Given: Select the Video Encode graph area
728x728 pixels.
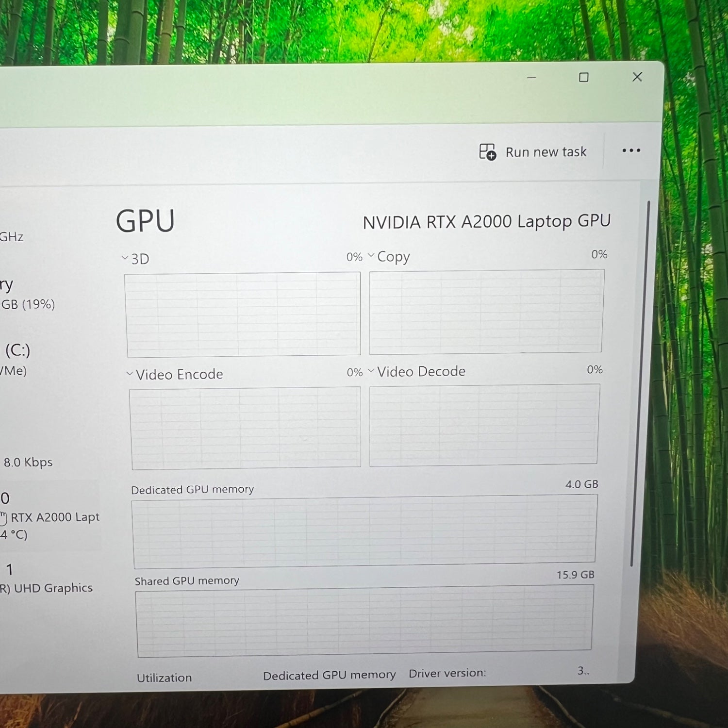Looking at the screenshot, I should [246, 428].
